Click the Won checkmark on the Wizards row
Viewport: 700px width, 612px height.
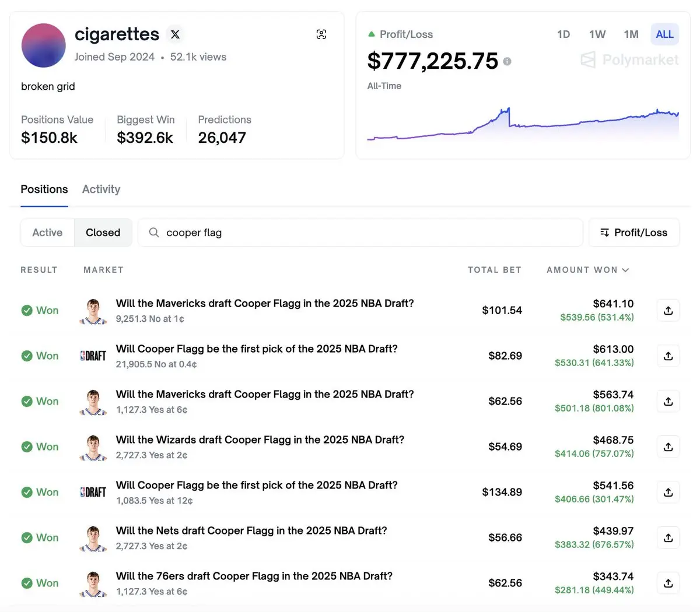click(x=27, y=447)
